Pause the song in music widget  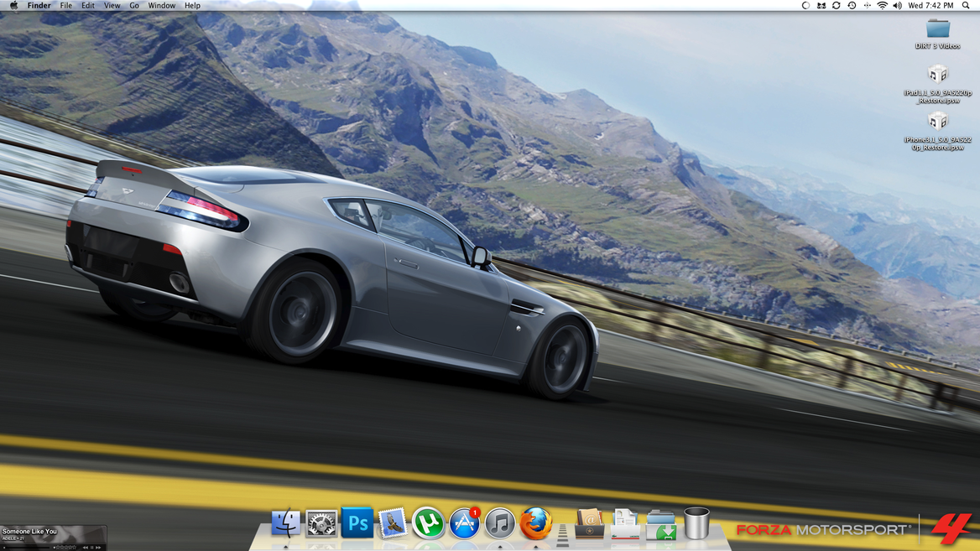[x=92, y=548]
